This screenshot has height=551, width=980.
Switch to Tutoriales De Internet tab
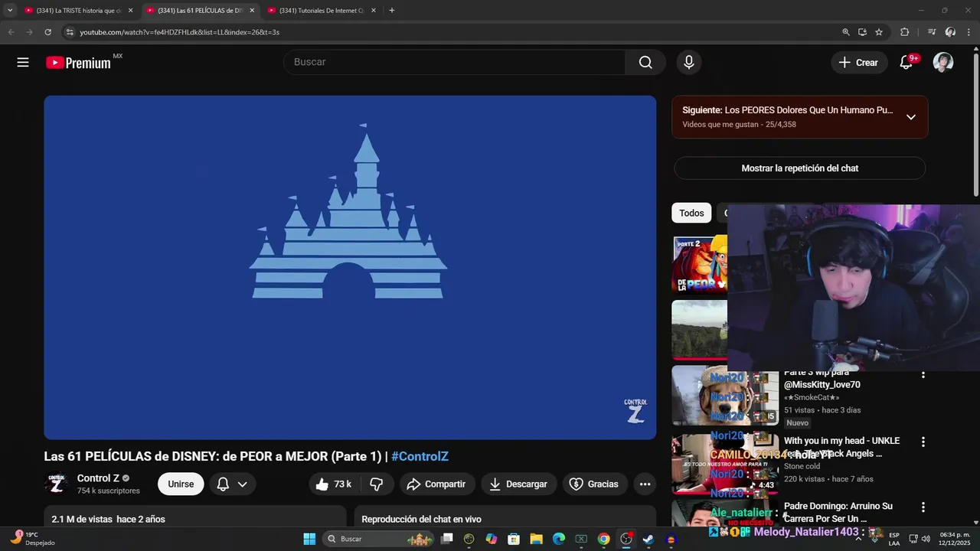[x=322, y=11]
